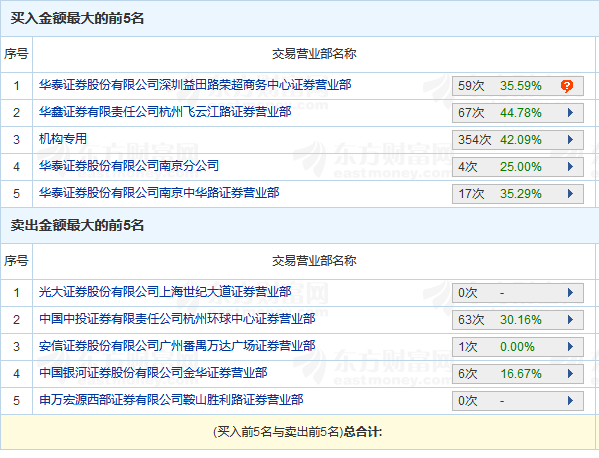Click the 序号 header in the buy table
Viewport: 599px width, 458px height.
[16, 54]
